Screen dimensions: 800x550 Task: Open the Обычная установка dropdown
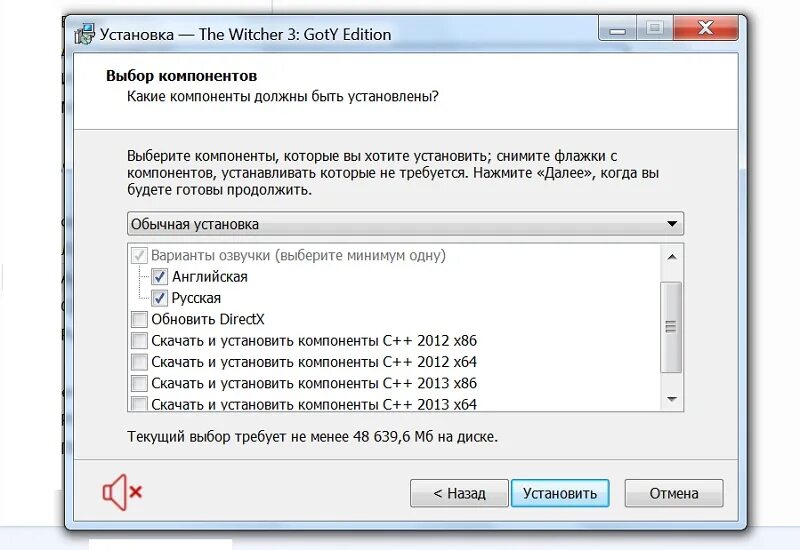(405, 224)
